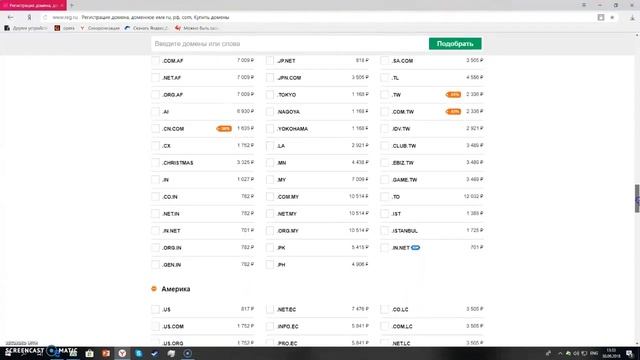
Task: Bookmark the page with the star icon
Action: coord(612,18)
